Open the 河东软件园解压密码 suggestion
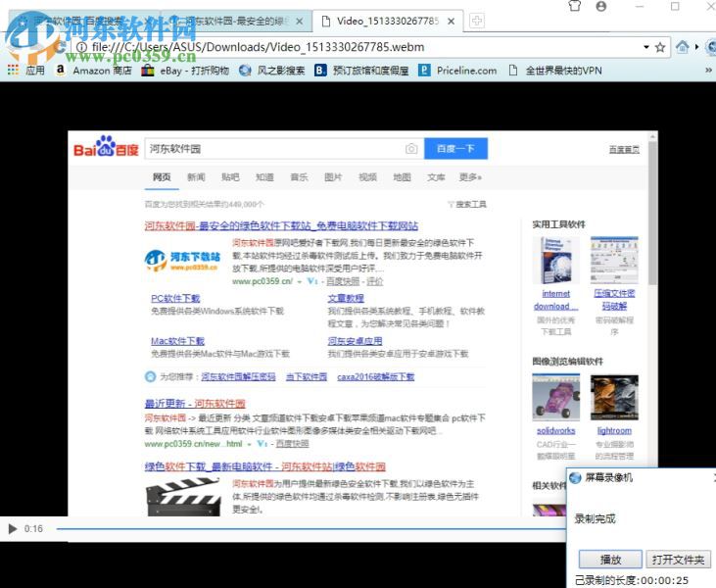The image size is (716, 588). [x=238, y=377]
